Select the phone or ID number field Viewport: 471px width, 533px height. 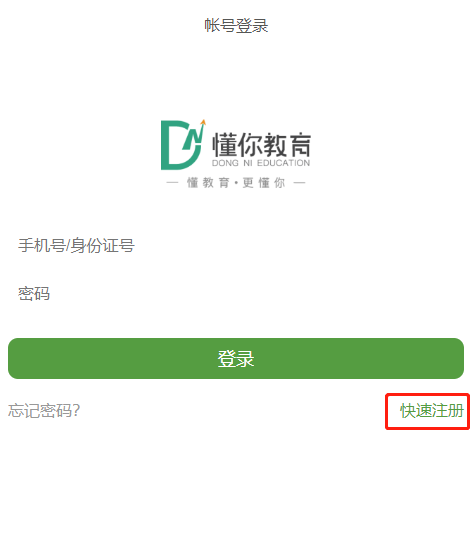pyautogui.click(x=236, y=245)
